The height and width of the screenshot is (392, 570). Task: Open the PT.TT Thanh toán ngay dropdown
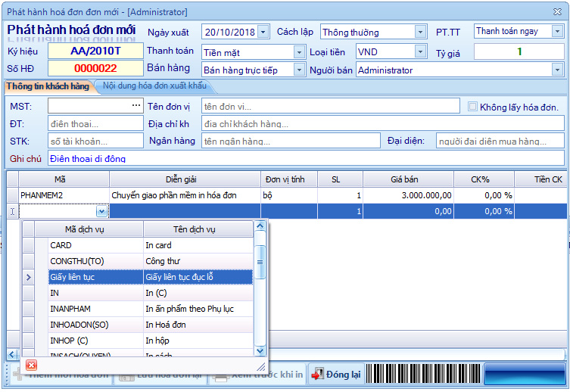pos(557,31)
